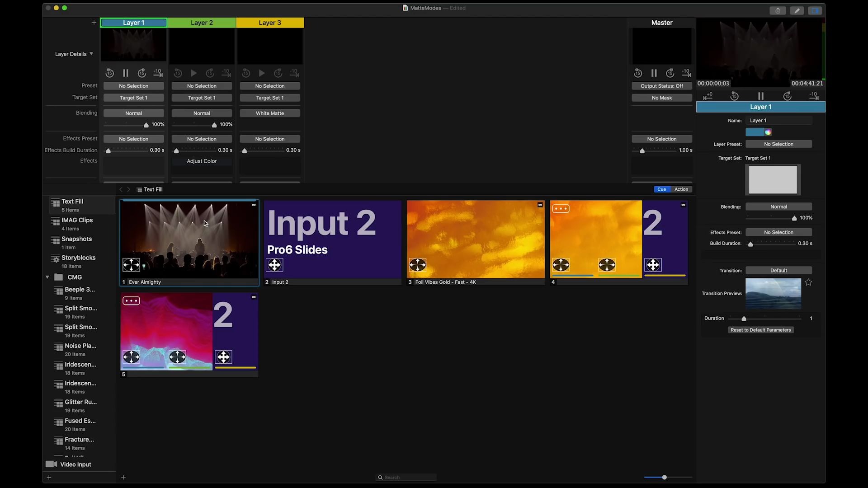
Task: Select the Cue tab button
Action: (x=661, y=189)
